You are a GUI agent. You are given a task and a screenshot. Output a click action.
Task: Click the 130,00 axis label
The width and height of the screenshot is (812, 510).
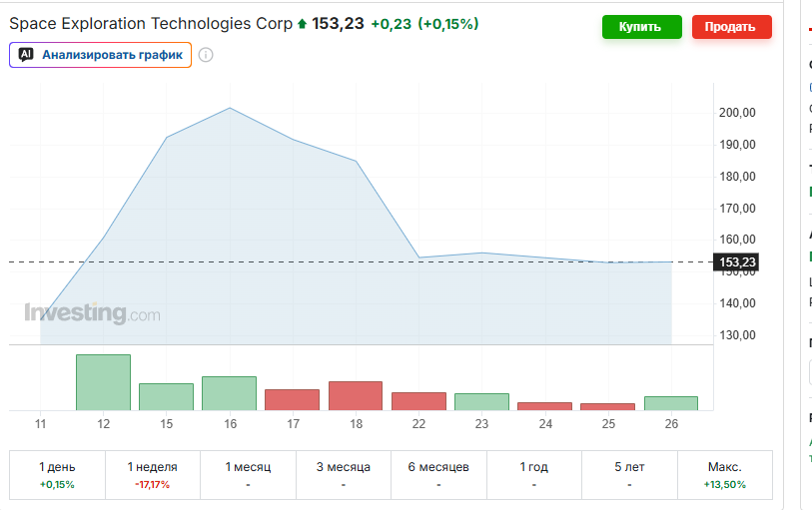pos(737,335)
